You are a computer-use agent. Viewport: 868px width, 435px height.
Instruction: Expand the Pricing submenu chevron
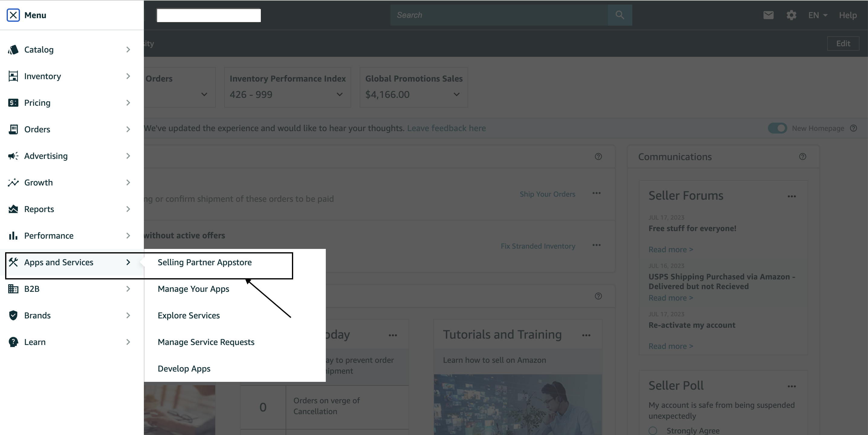coord(128,103)
